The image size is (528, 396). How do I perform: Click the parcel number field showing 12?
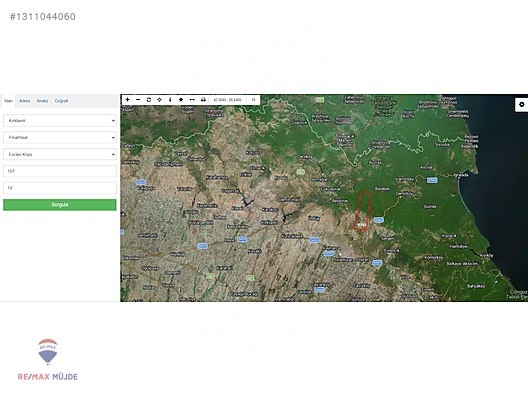click(60, 188)
